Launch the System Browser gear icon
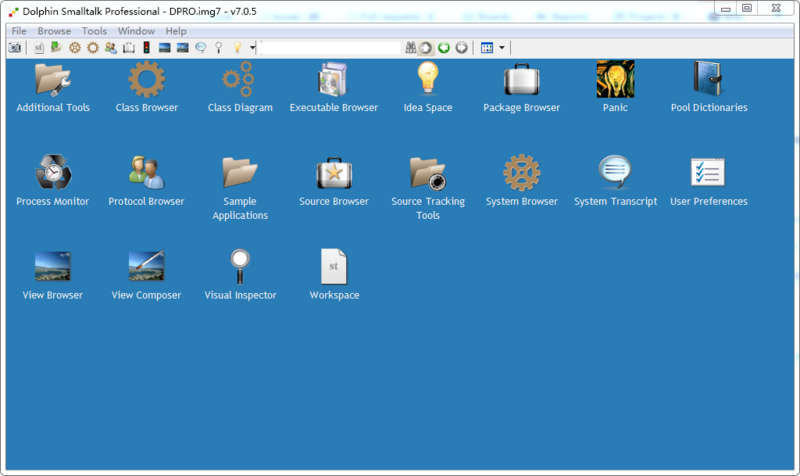800x476 pixels. 521,172
